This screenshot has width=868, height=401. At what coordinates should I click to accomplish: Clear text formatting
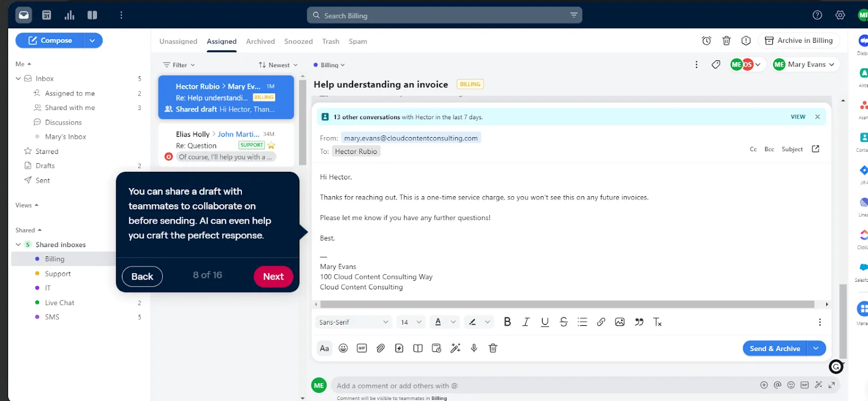click(658, 322)
